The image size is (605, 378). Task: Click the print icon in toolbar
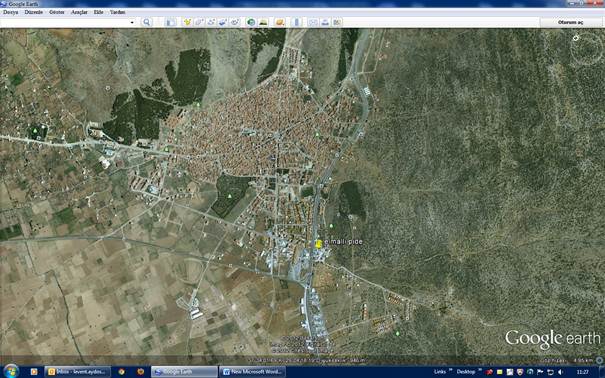(325, 22)
